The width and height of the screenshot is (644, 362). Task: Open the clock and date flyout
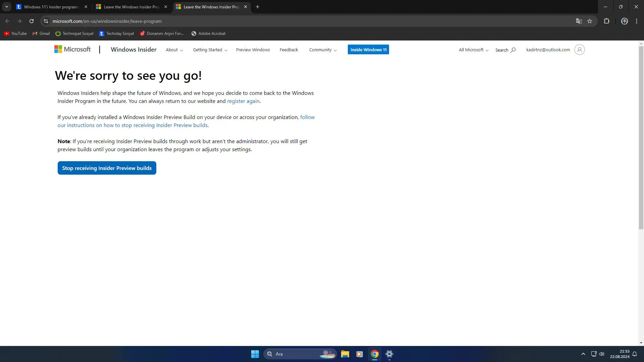[620, 354]
